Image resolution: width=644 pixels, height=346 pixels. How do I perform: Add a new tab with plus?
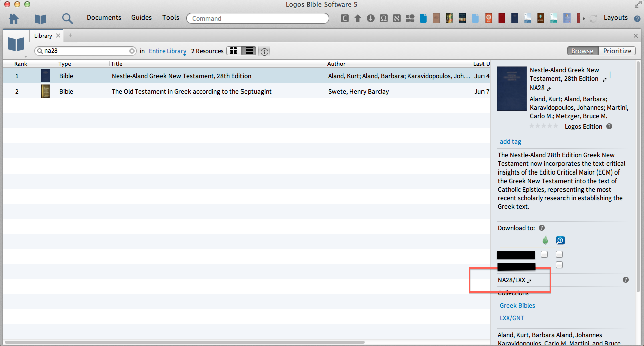(x=70, y=35)
